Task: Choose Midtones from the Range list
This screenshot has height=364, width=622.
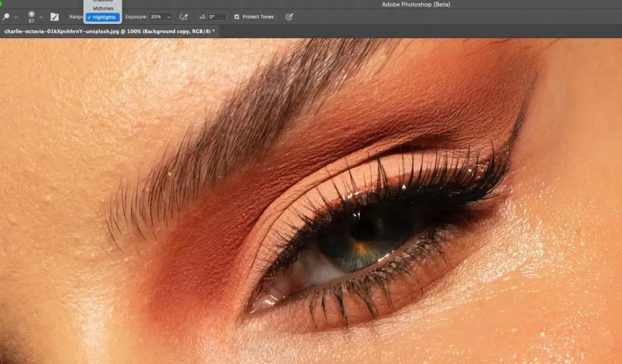Action: [x=103, y=8]
